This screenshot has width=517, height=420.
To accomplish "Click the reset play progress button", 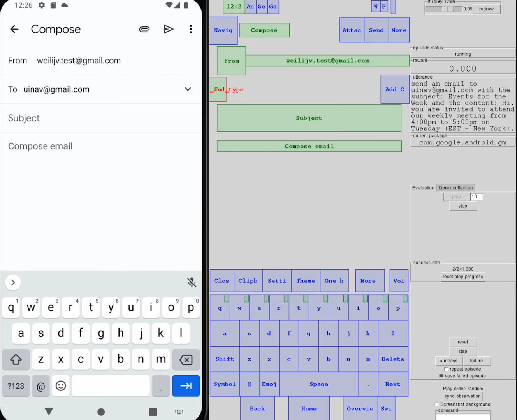I will (x=462, y=276).
